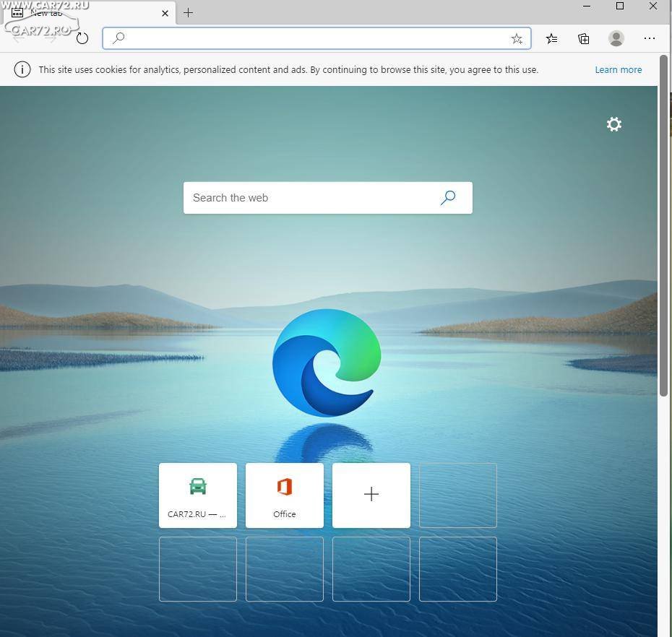
Task: Open the CAR72.RU quick link tile
Action: (x=197, y=495)
